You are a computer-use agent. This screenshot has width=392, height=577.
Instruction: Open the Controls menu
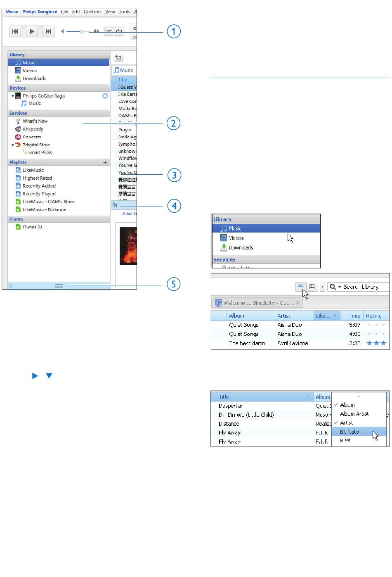click(x=92, y=12)
